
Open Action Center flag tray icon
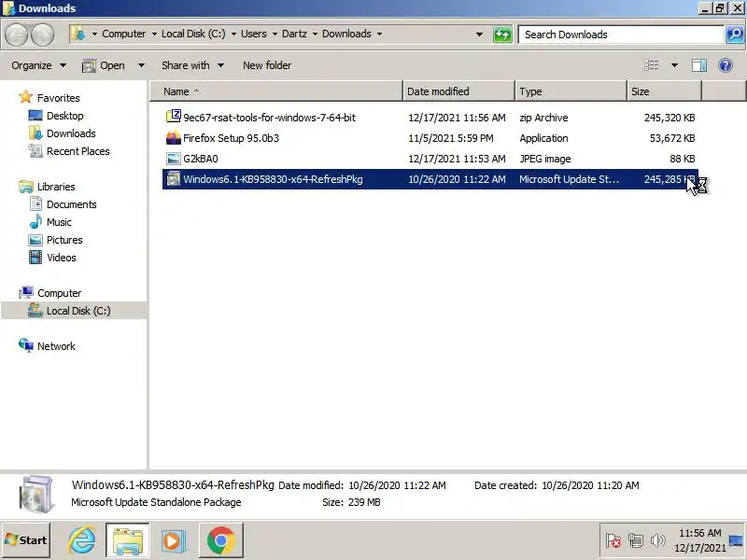pyautogui.click(x=613, y=540)
